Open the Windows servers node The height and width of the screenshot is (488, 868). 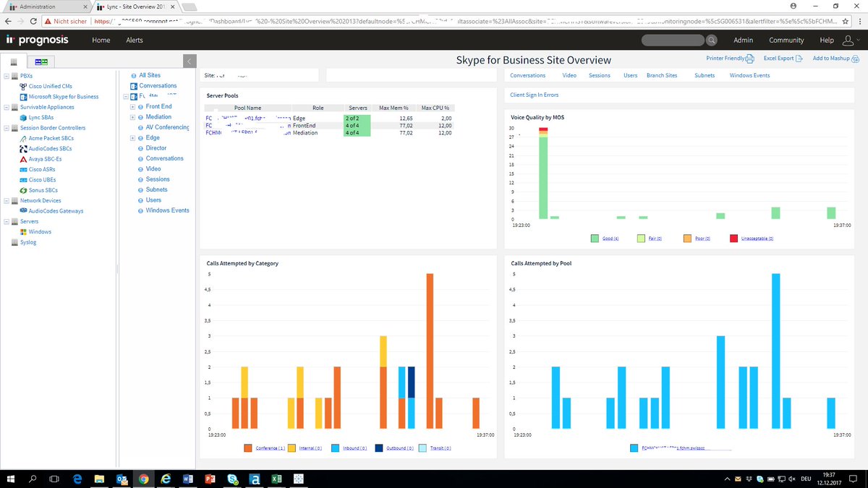click(40, 231)
